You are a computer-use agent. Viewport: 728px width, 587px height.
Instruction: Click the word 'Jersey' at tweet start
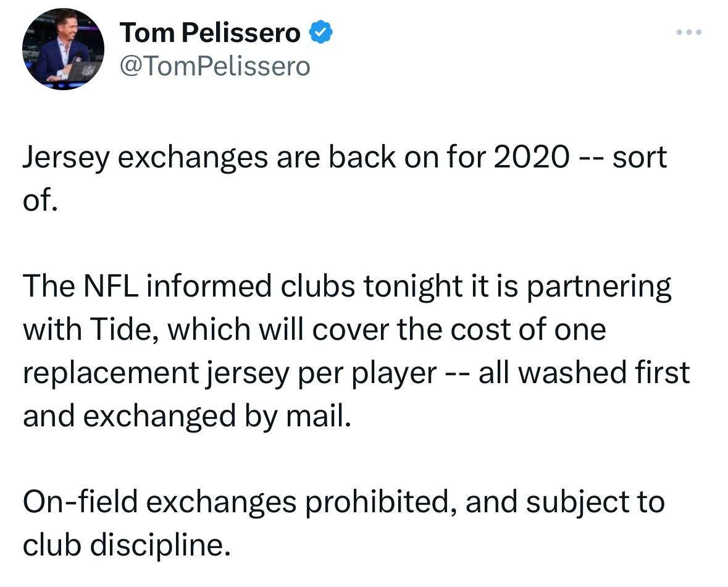pos(66,158)
